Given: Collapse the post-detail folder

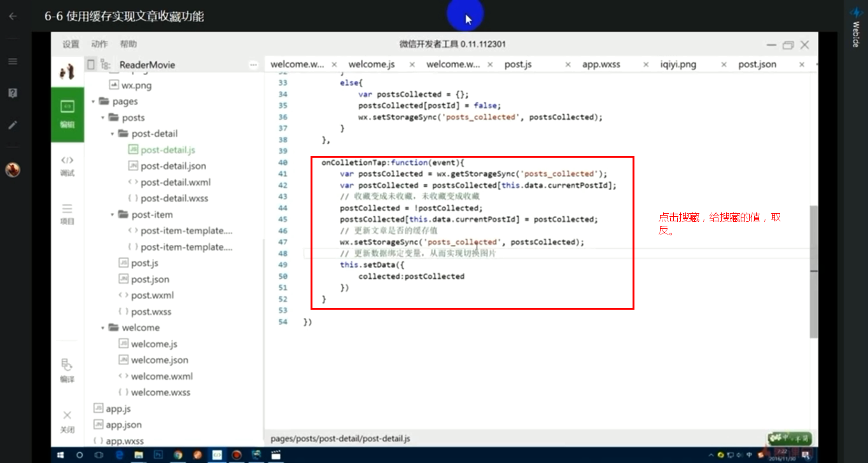Looking at the screenshot, I should coord(113,134).
